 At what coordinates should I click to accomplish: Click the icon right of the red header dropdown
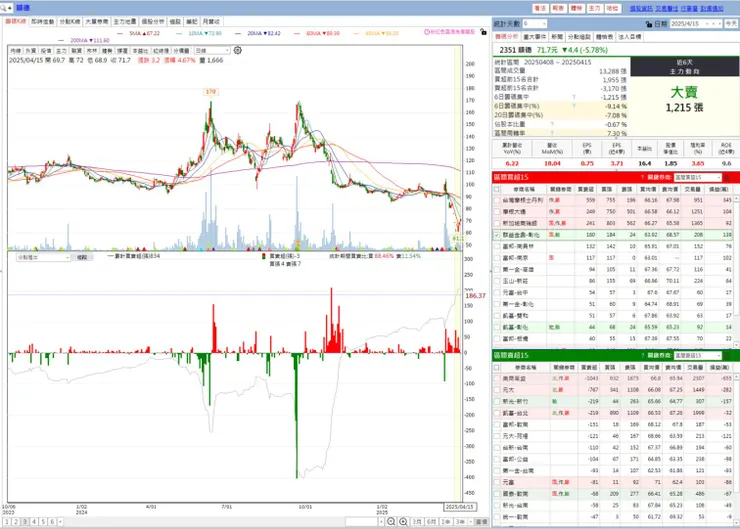(x=727, y=177)
